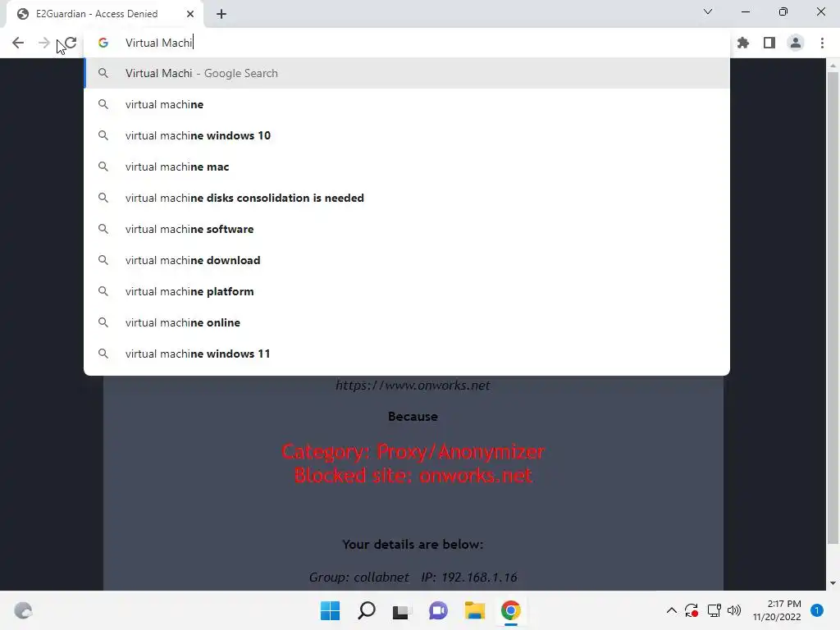
Task: Click the Google icon in address bar
Action: click(x=103, y=43)
